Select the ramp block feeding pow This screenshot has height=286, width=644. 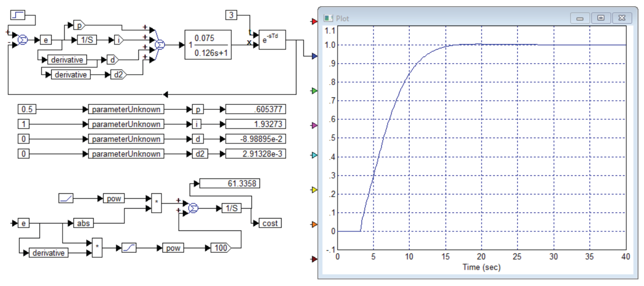tap(66, 199)
